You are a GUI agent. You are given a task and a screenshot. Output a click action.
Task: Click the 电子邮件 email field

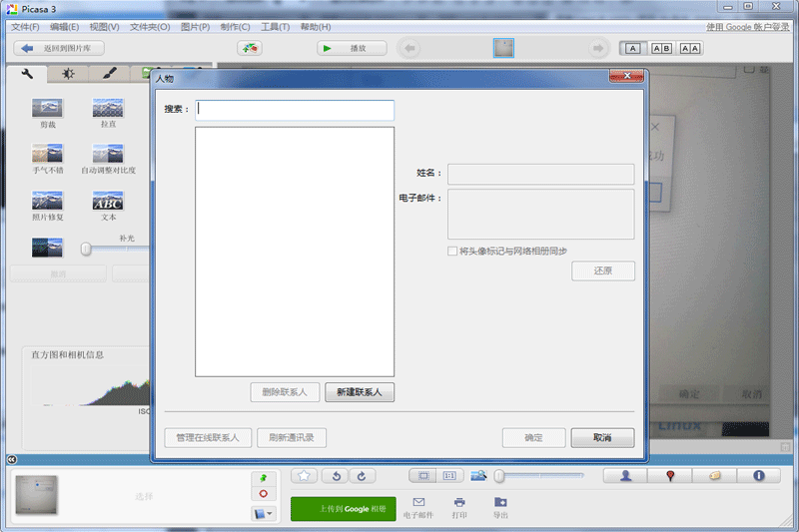click(540, 214)
